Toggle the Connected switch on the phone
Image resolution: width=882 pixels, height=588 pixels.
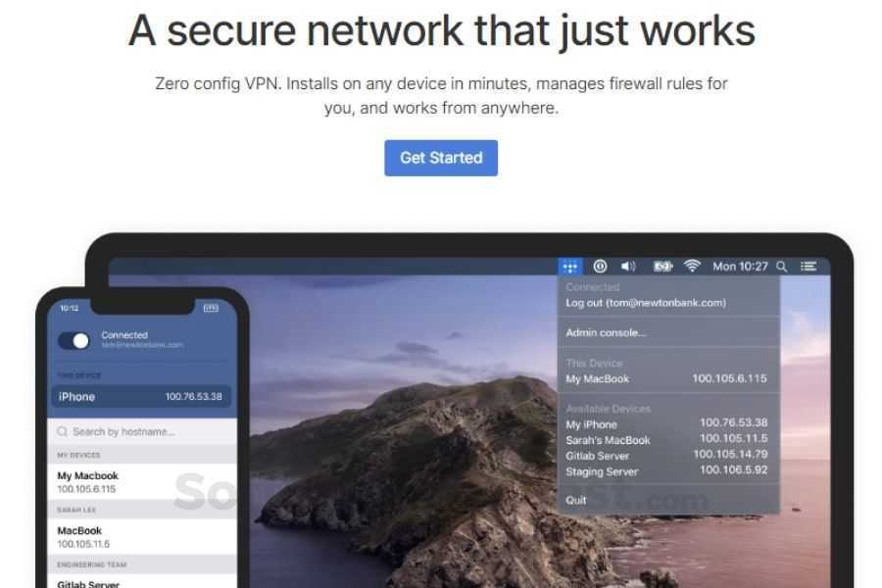point(73,340)
